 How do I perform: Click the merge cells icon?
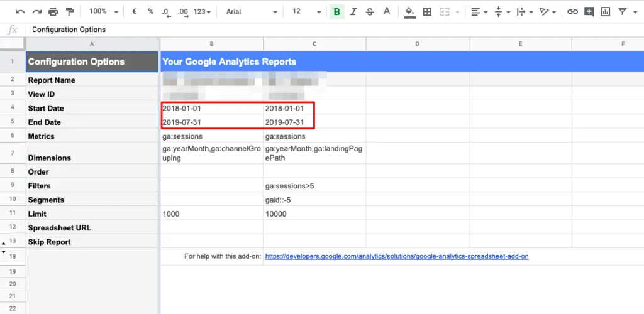[445, 12]
